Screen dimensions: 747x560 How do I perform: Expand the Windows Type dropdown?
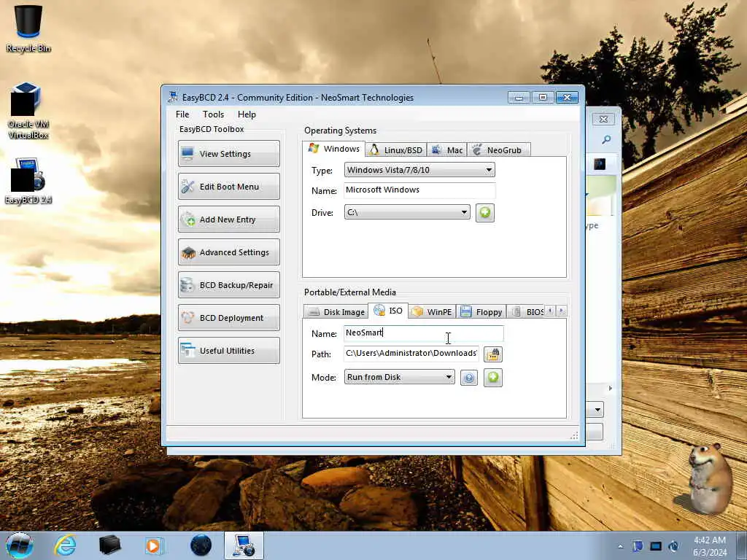419,170
